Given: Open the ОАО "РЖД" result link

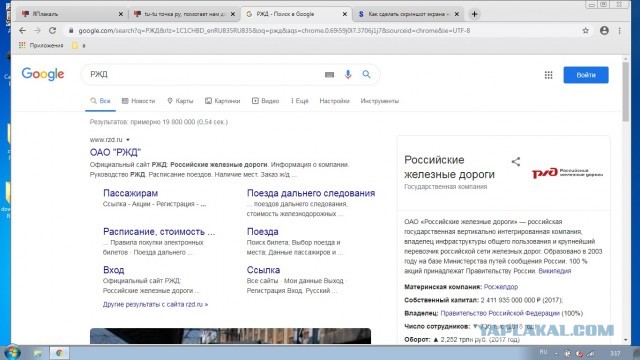Looking at the screenshot, I should pos(116,152).
